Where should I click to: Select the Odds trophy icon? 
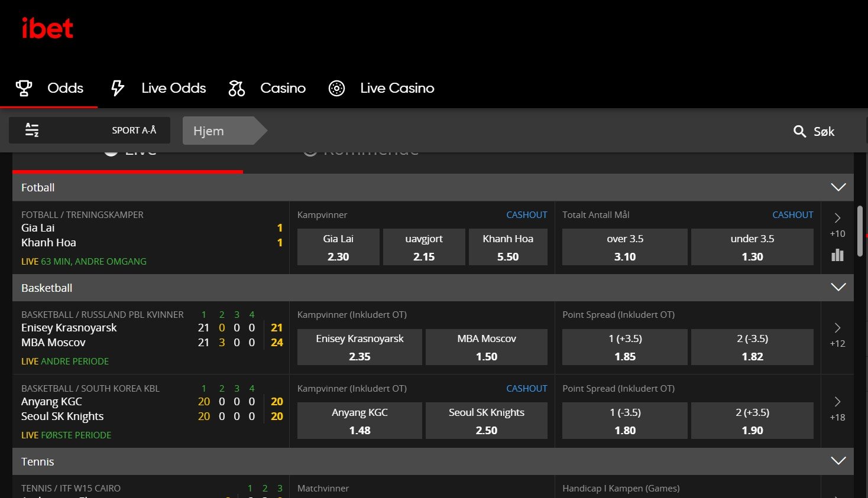point(23,87)
